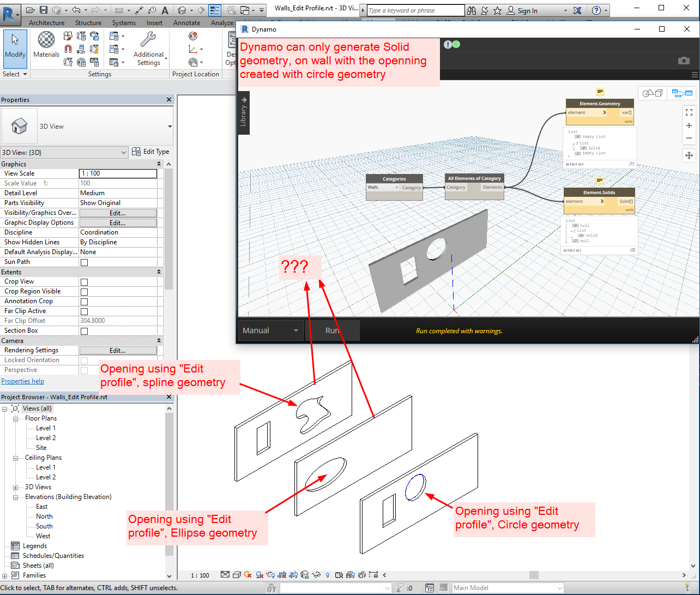Collapse the Extents section in Properties

click(159, 272)
